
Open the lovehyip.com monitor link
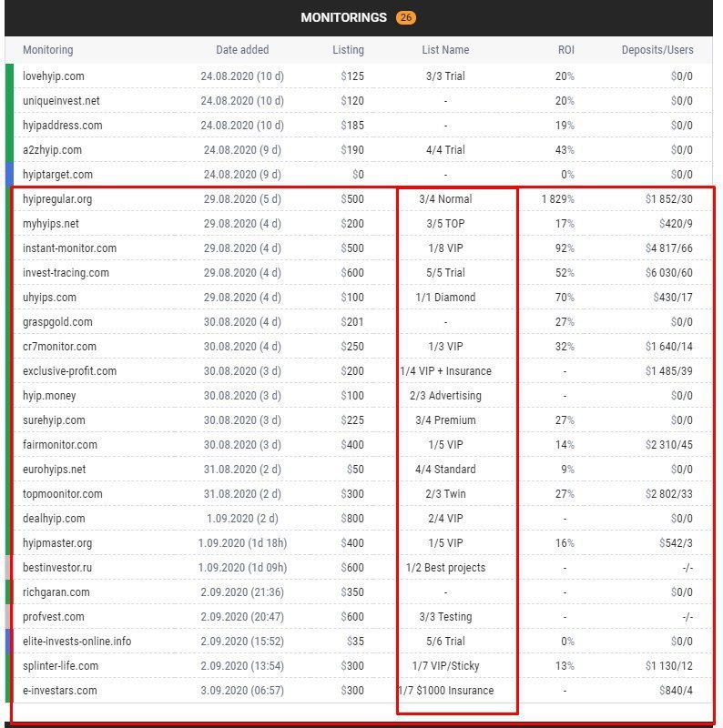[x=54, y=76]
